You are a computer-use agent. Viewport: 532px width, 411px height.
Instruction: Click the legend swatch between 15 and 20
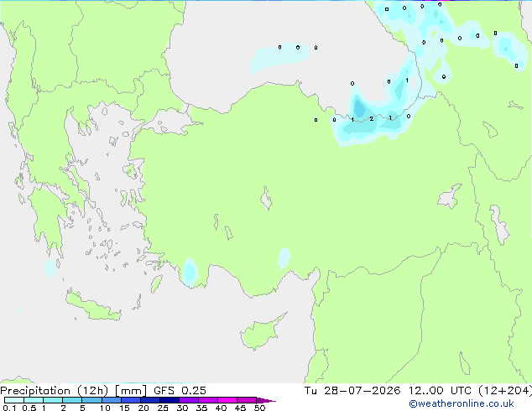tap(130, 400)
